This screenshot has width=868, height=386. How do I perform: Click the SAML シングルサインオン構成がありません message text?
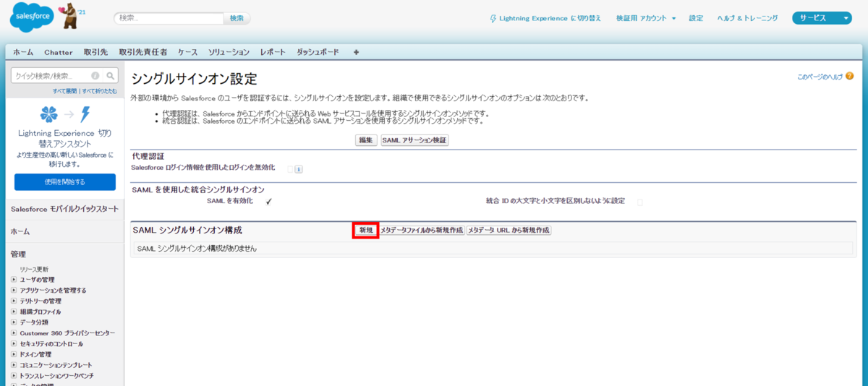pos(197,248)
